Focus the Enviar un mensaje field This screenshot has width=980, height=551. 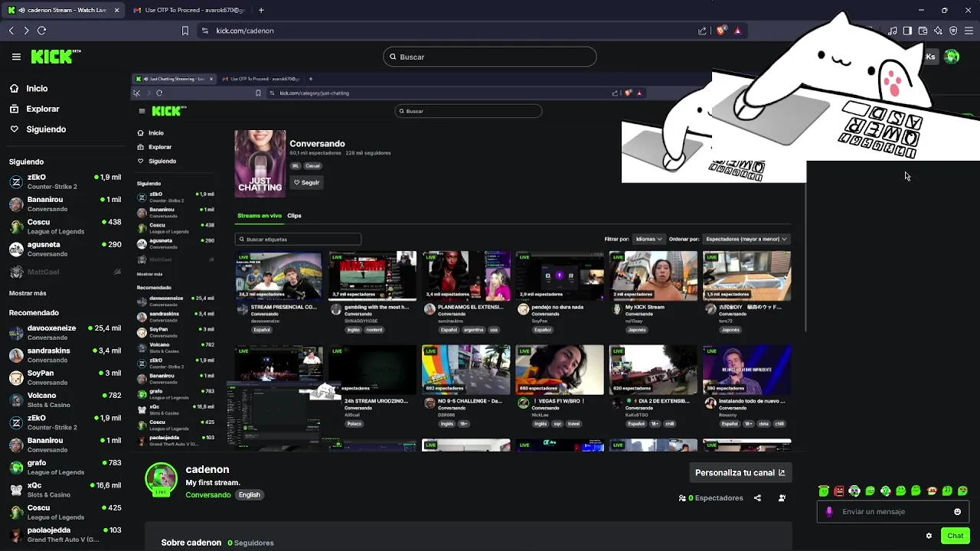pos(893,512)
